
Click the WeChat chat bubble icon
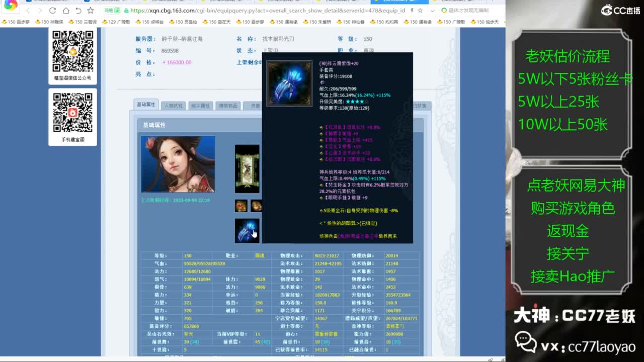coord(526,342)
